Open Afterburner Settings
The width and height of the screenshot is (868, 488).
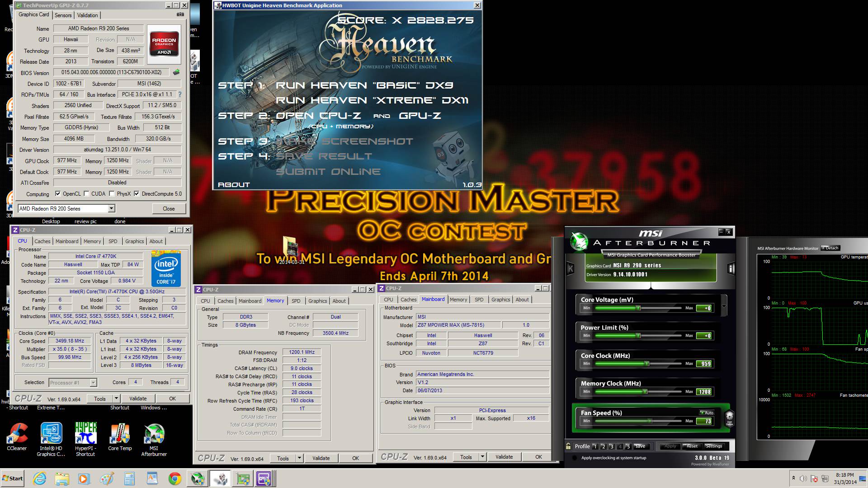[x=714, y=446]
